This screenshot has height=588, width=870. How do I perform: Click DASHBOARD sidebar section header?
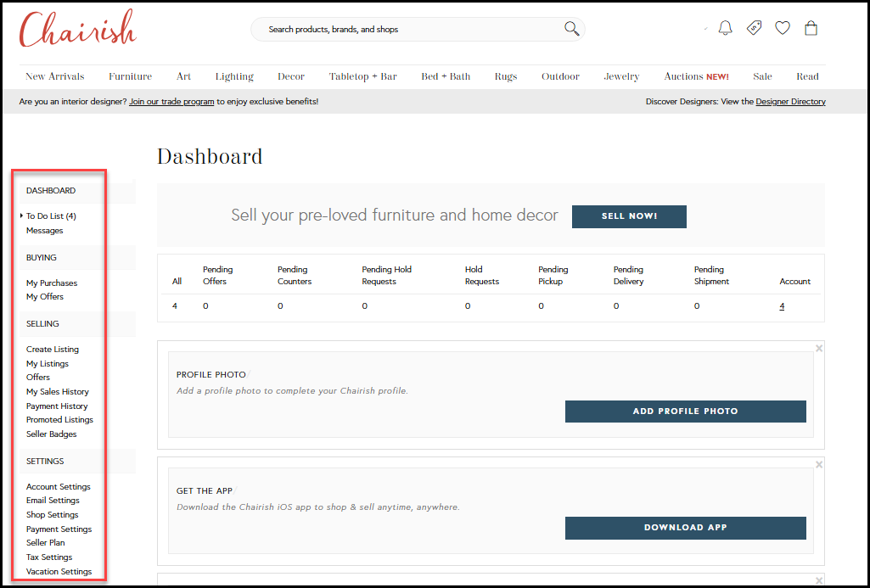[x=50, y=191]
